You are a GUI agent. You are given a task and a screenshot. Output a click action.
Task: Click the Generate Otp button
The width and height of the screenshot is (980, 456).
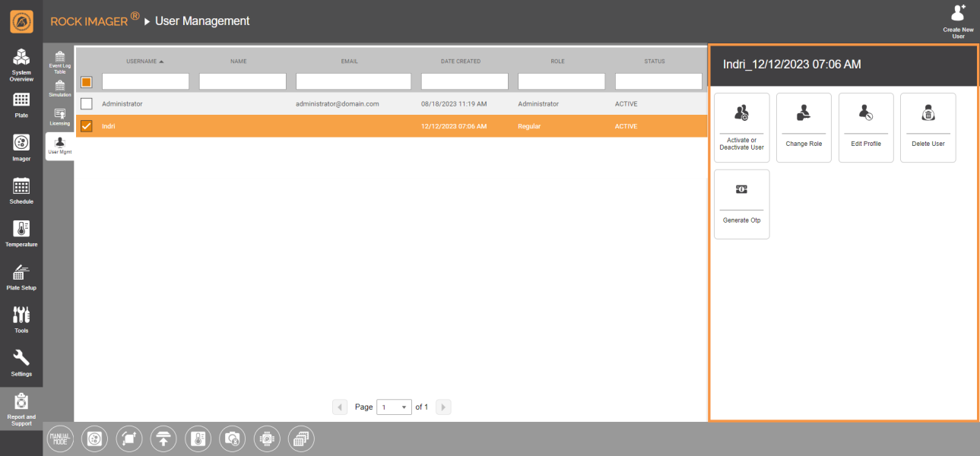(741, 204)
